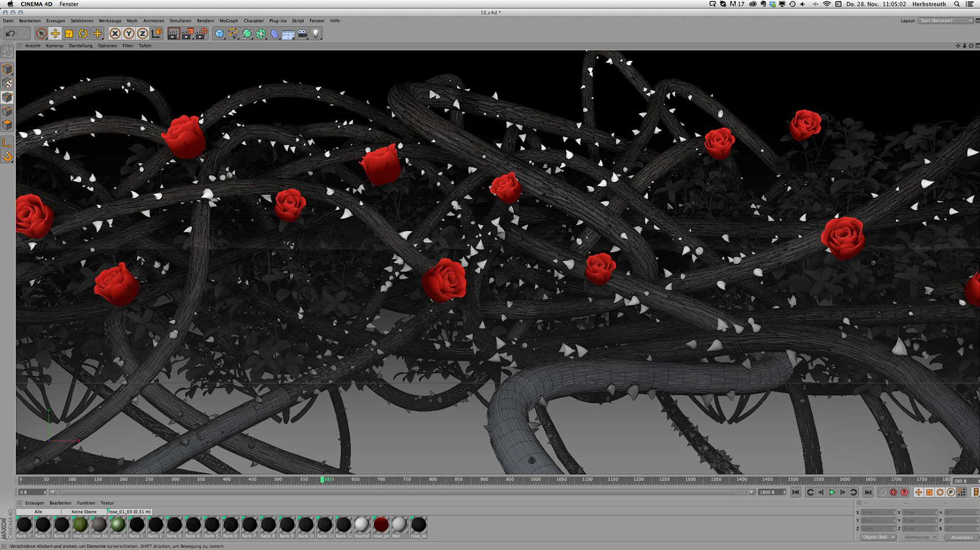Click the 1000 mark on the timeline

[535, 480]
